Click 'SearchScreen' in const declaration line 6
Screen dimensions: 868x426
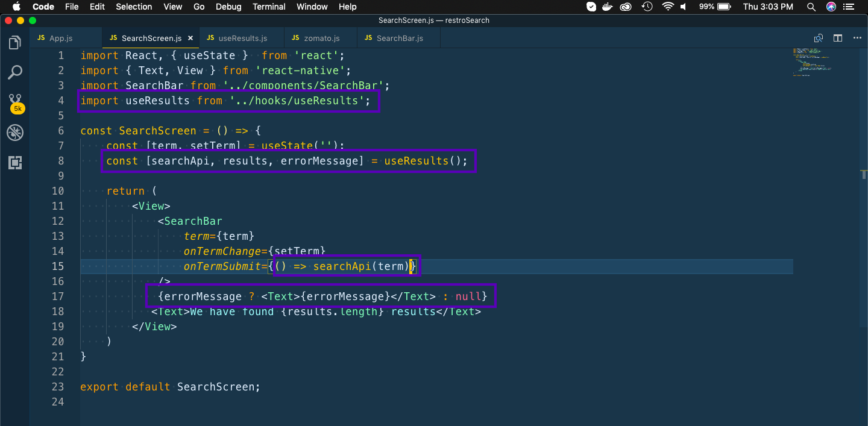click(x=158, y=131)
